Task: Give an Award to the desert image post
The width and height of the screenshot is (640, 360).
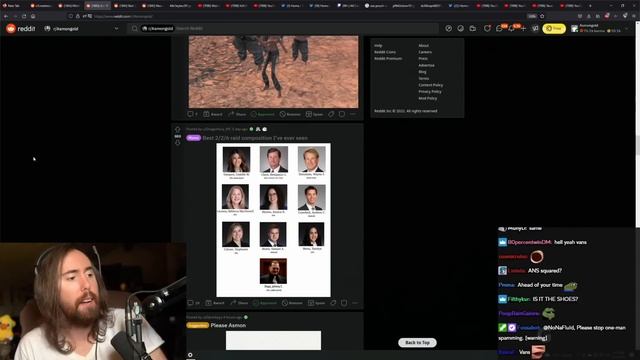Action: (x=213, y=114)
